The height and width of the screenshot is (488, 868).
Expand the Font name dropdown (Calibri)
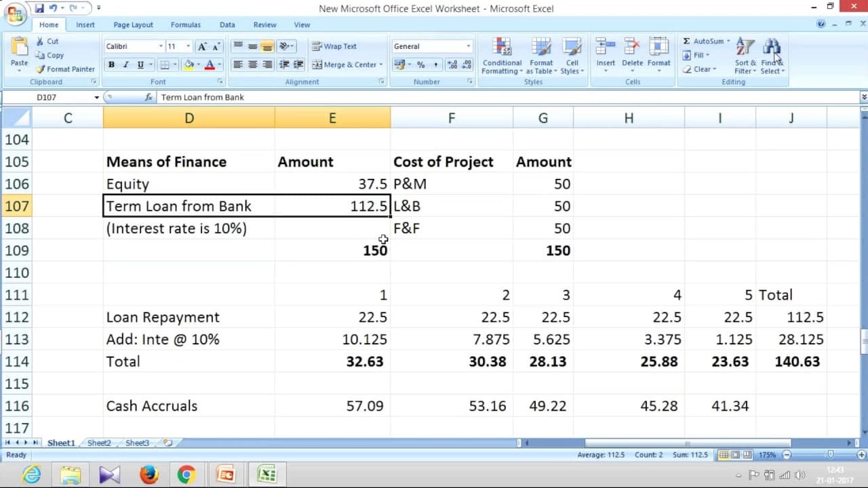(161, 46)
